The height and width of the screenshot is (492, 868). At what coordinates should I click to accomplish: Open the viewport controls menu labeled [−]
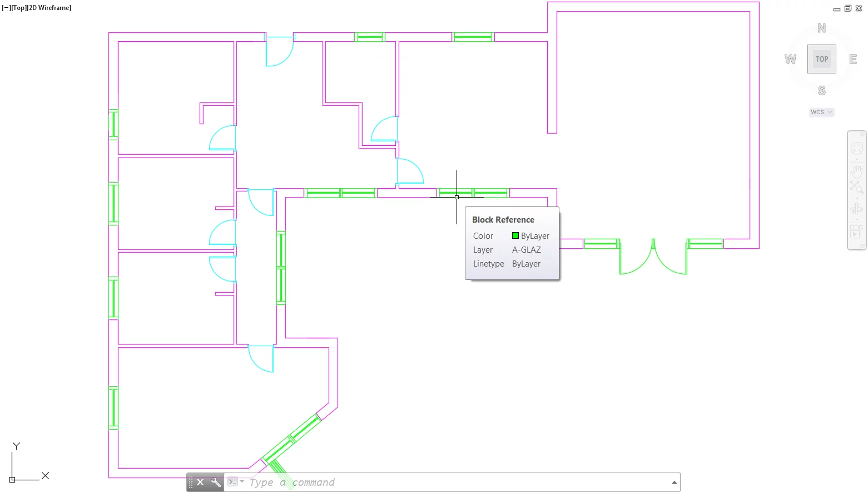pyautogui.click(x=5, y=7)
